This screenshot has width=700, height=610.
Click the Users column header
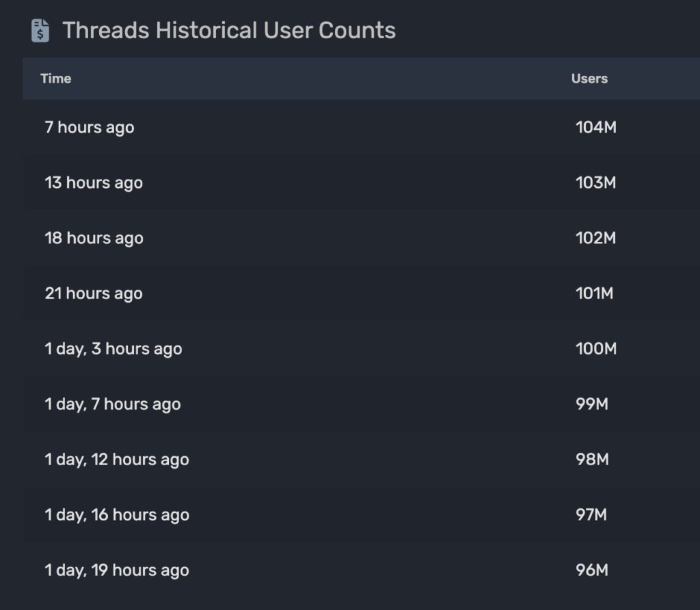pyautogui.click(x=589, y=79)
